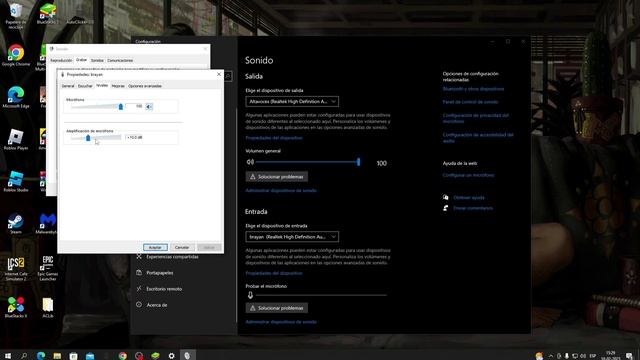Go to Opciones avanzadas tab

[x=145, y=86]
